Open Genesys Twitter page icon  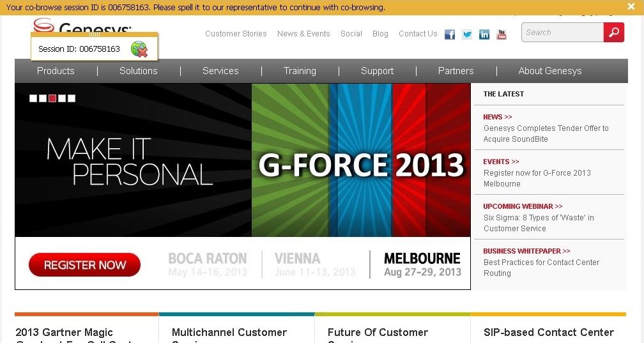click(x=467, y=34)
